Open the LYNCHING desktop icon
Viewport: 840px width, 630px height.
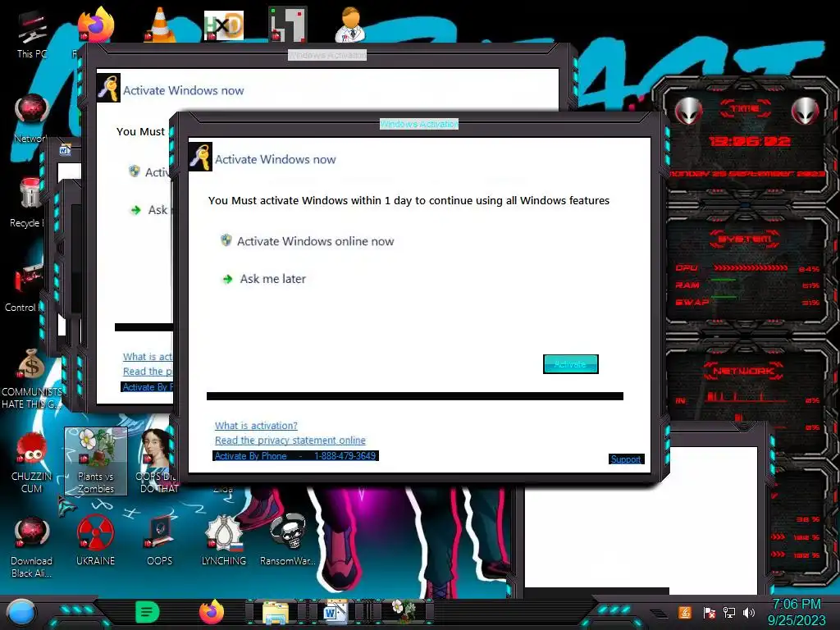pos(224,541)
